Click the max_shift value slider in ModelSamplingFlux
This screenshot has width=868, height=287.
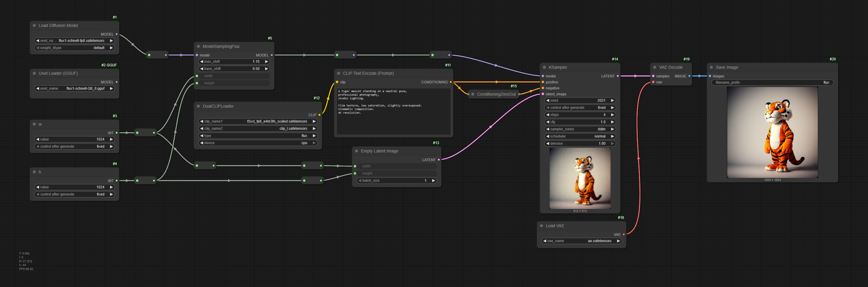(x=234, y=62)
